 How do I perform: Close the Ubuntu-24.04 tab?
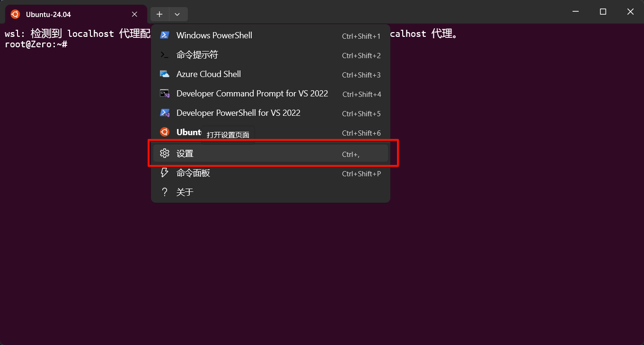pyautogui.click(x=134, y=14)
